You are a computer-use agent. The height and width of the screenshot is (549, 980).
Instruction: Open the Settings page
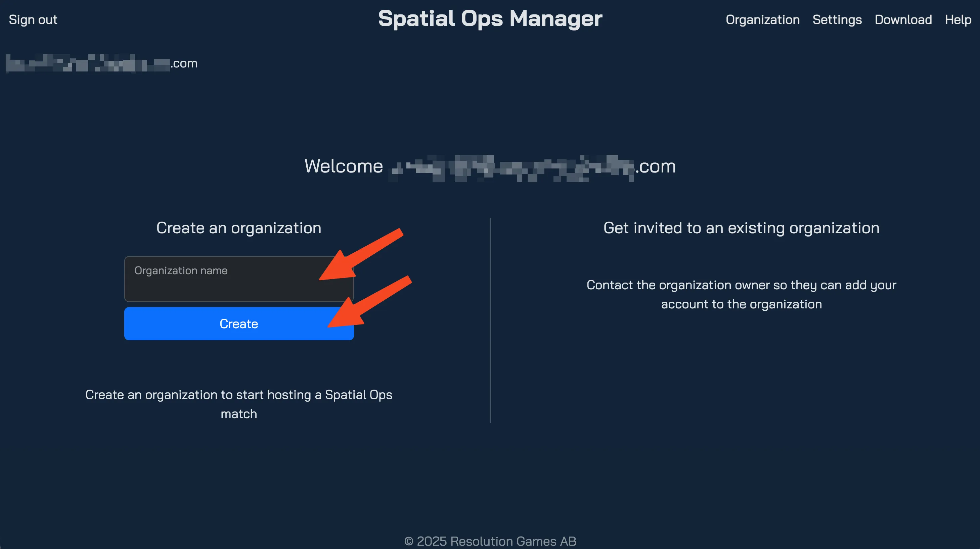click(x=837, y=19)
